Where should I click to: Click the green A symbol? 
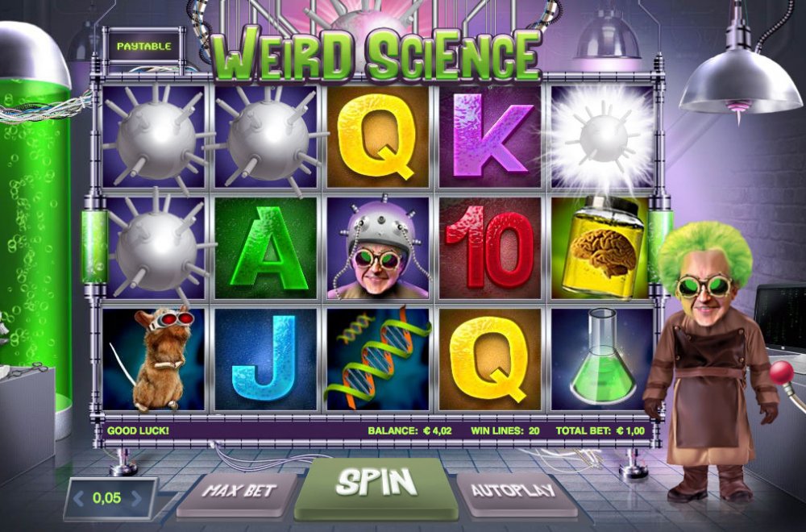[266, 247]
